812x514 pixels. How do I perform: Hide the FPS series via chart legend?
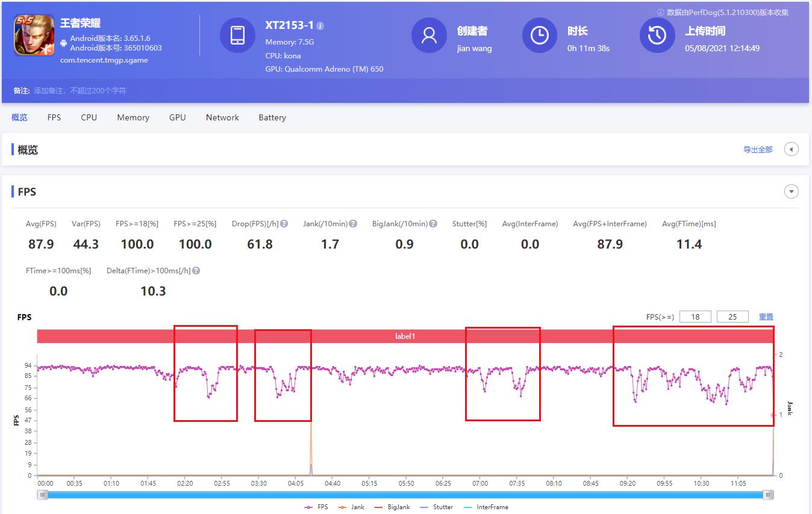pyautogui.click(x=317, y=507)
